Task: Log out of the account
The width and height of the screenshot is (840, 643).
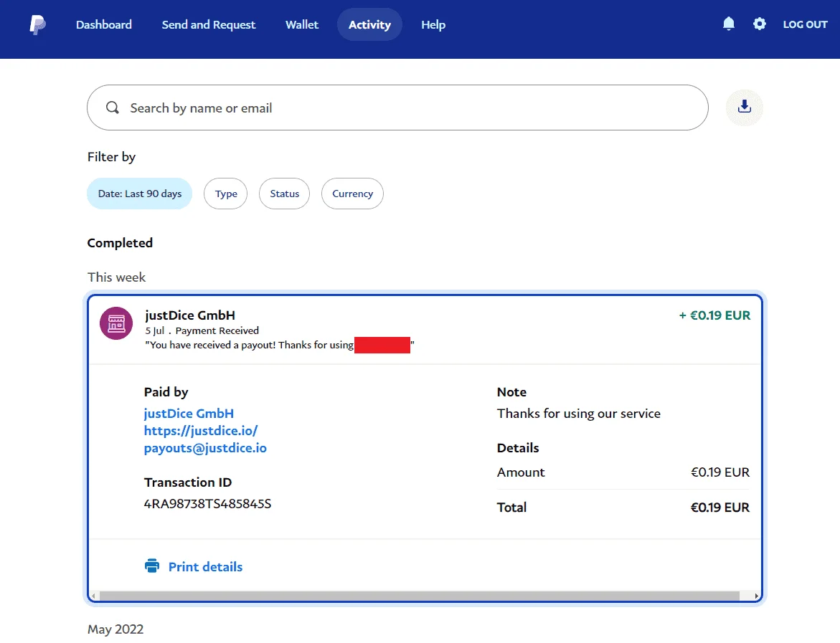Action: [805, 24]
